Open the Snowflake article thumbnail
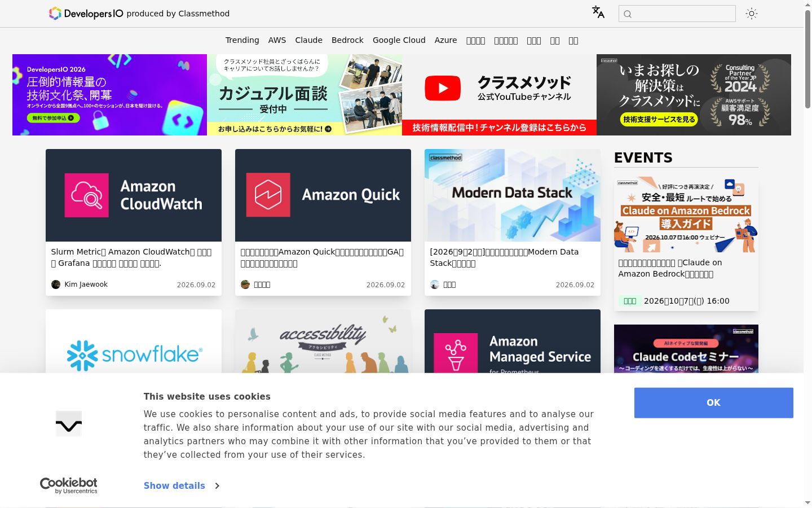Screen dimensions: 812x508 (x=134, y=341)
